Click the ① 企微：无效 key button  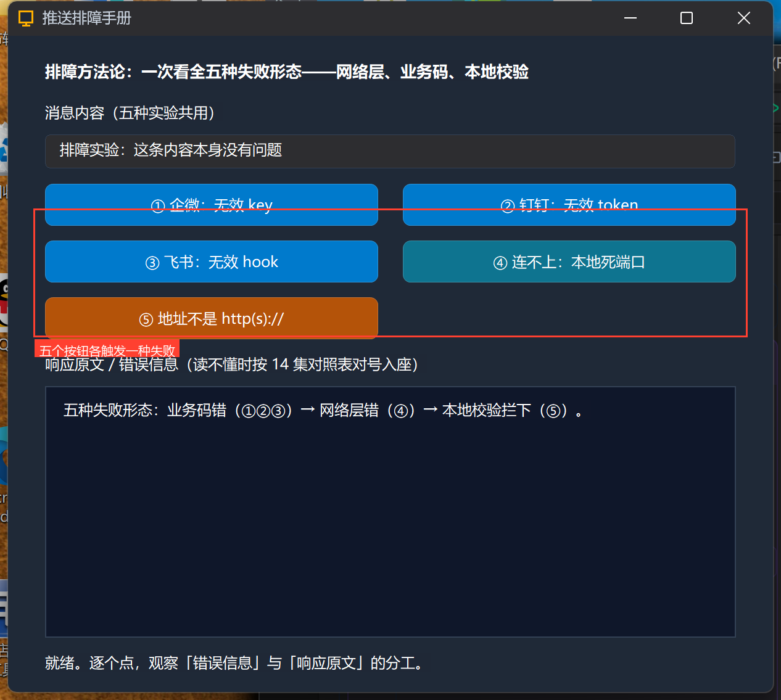pos(211,205)
